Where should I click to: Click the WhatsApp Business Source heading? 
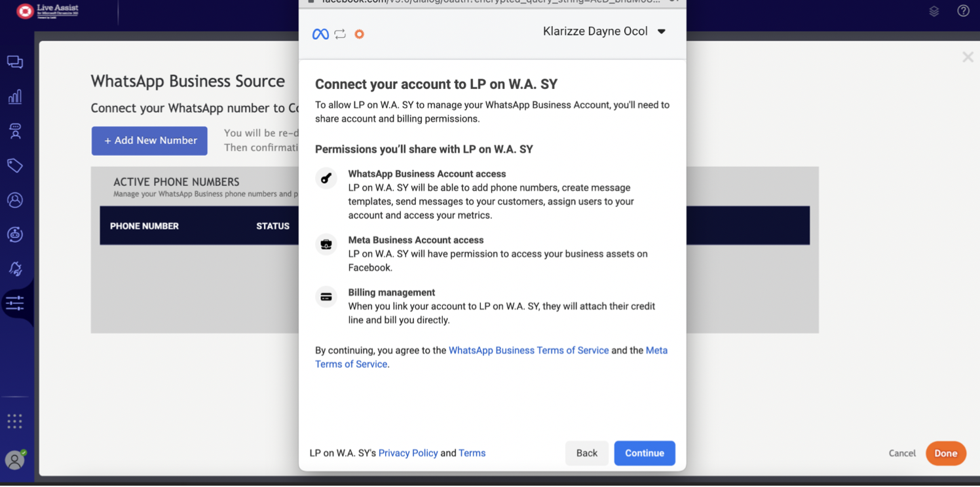188,81
